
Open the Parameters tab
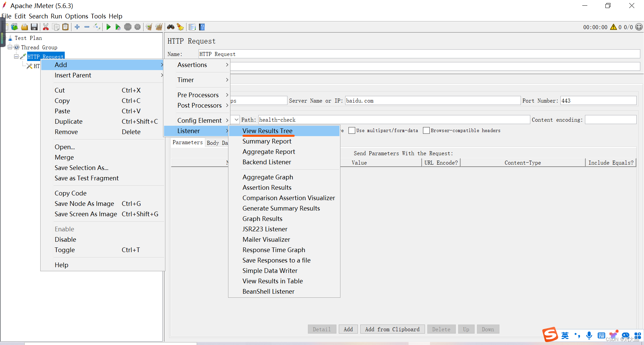click(x=187, y=142)
